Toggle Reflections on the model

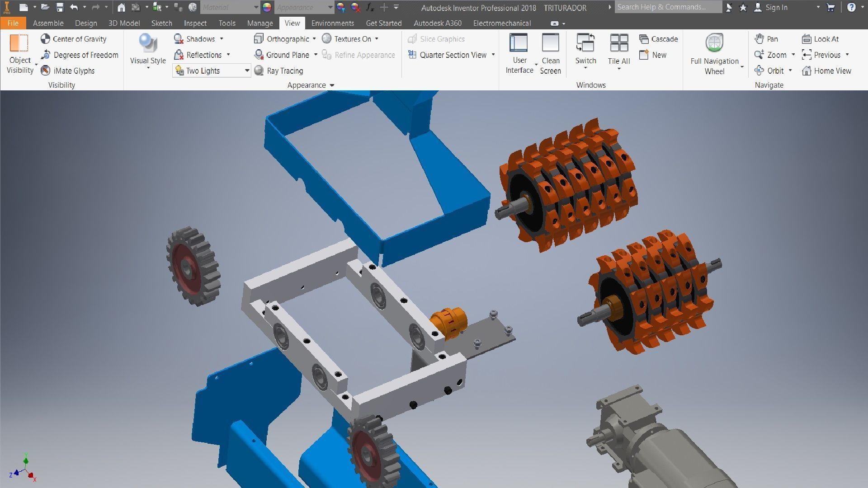[198, 55]
